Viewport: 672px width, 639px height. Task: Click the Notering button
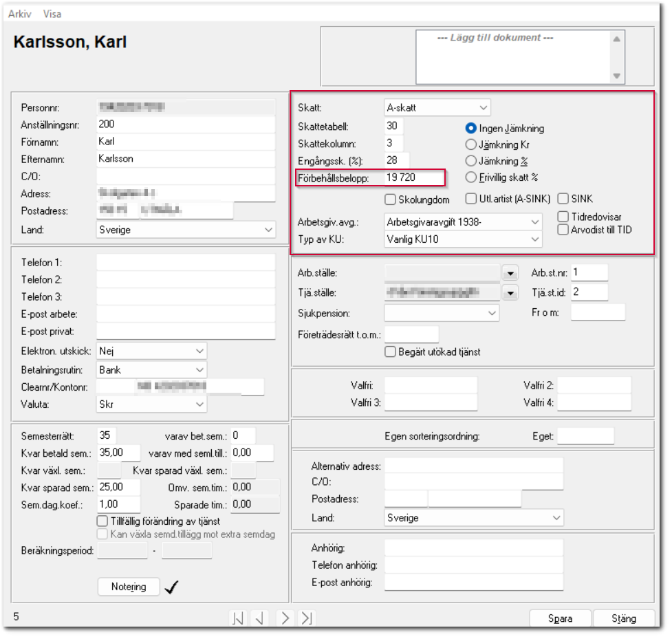pyautogui.click(x=129, y=587)
